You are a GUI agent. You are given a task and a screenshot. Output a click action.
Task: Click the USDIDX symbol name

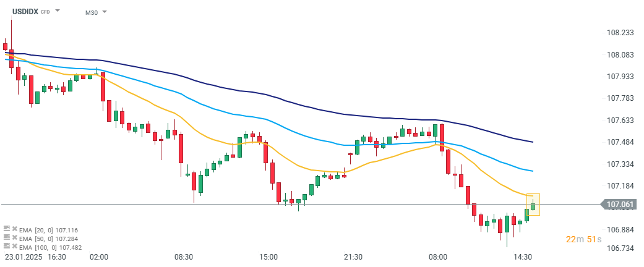pos(25,12)
